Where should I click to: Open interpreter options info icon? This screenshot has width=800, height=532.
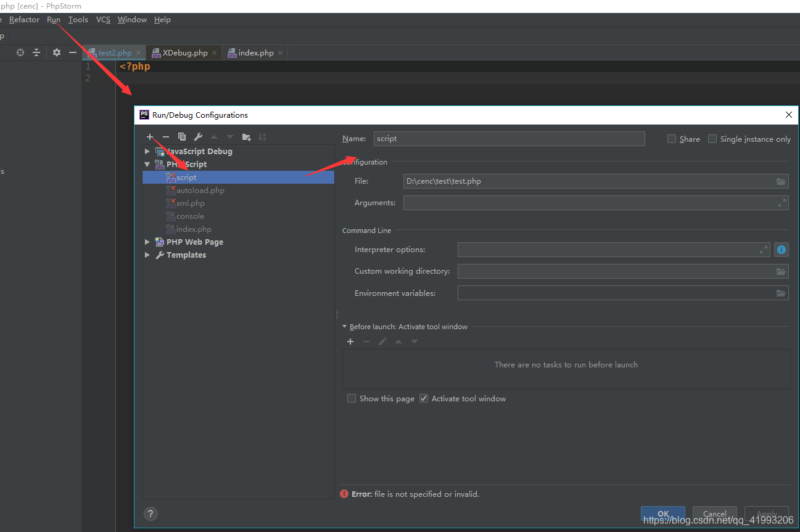[x=781, y=250]
